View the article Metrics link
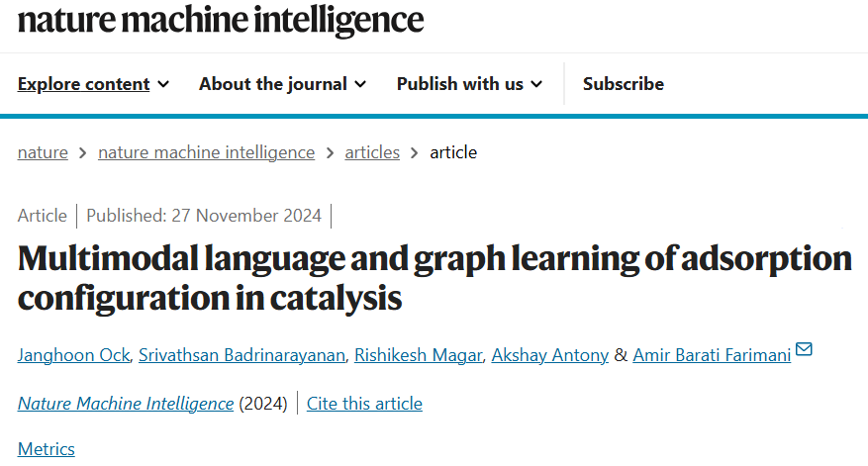868x466 pixels. pos(46,449)
